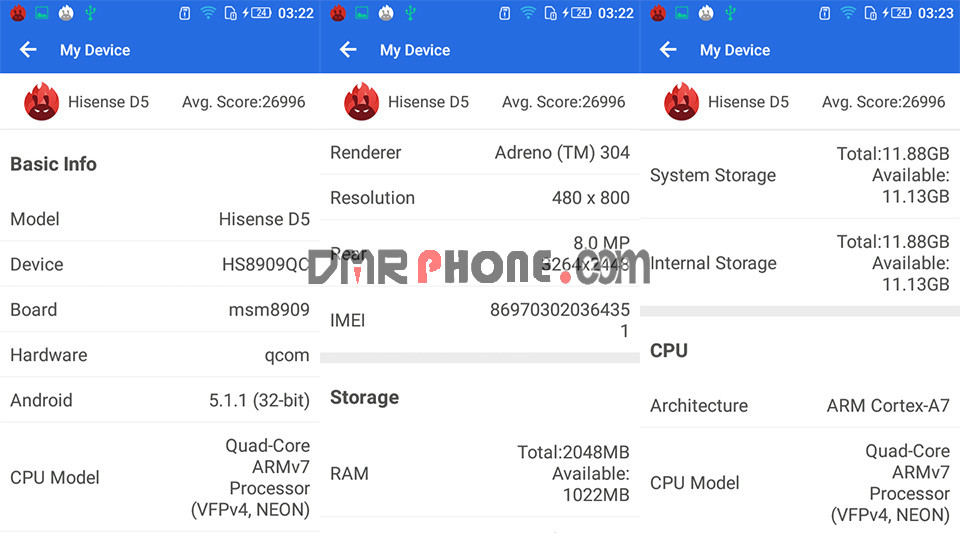Tap Wi-Fi status icon on System Storage screen
This screenshot has width=960, height=533.
848,13
